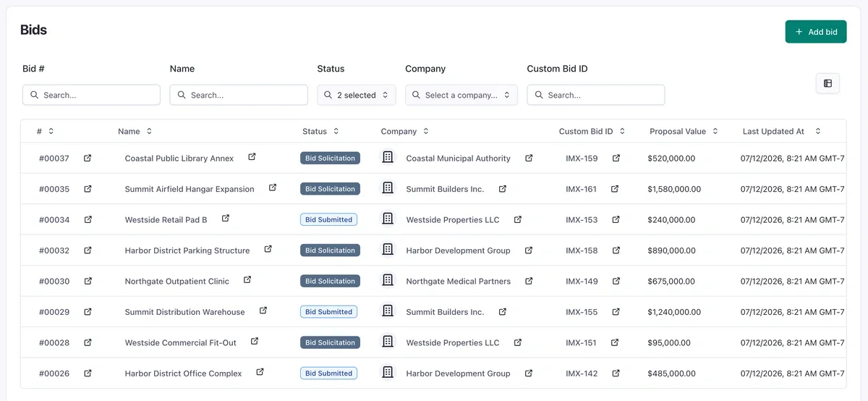Sort table by Proposal Value header
Viewport: 868px width, 401px height.
(684, 131)
